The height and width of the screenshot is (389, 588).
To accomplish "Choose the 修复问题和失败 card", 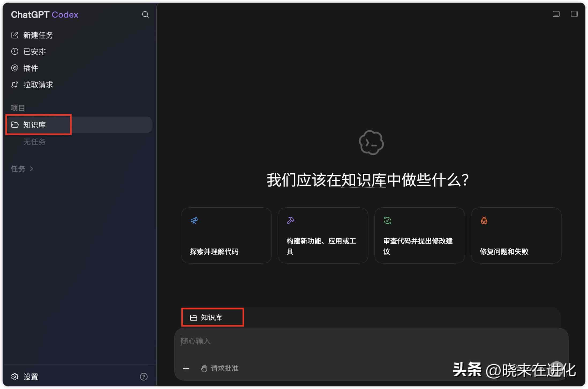I will pos(516,235).
